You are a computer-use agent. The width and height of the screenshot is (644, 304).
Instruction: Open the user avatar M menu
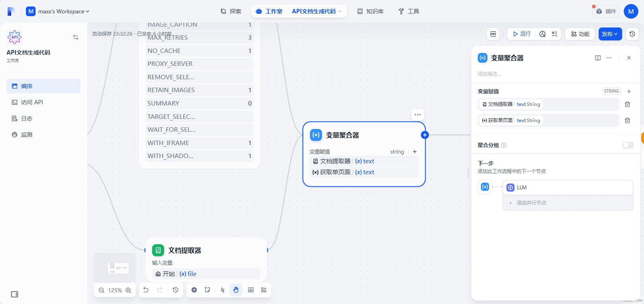pyautogui.click(x=631, y=11)
